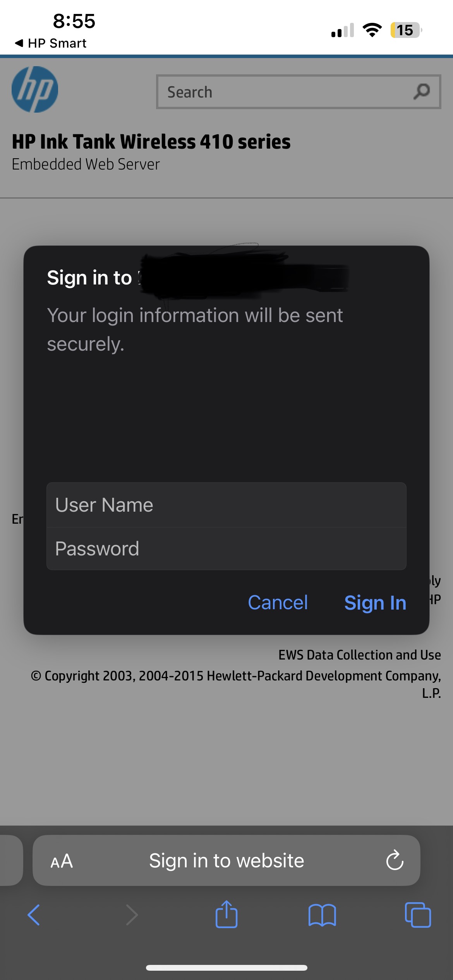
Task: Tap the search magnifier icon
Action: [421, 92]
